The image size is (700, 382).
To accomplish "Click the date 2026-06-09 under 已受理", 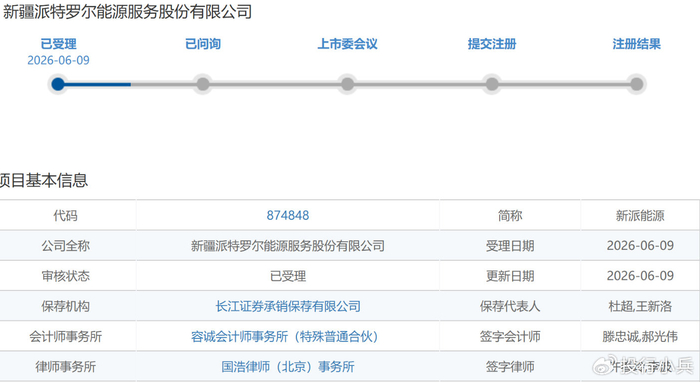I will 58,60.
